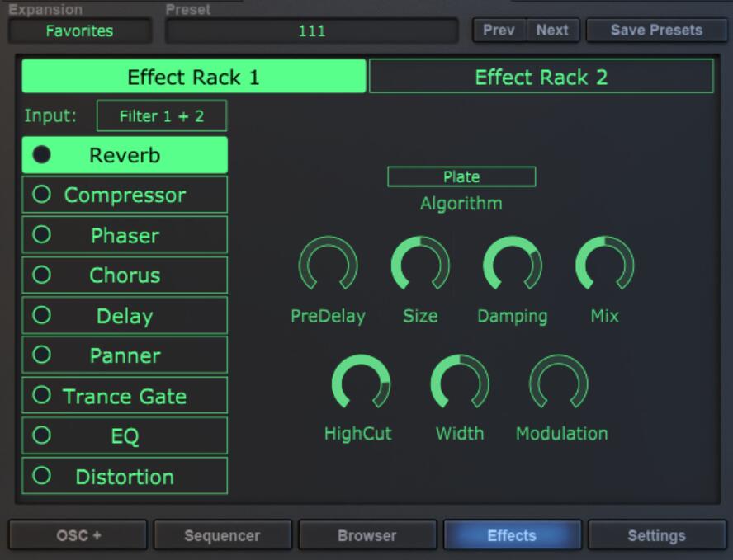Open the Input Filter 1 + 2 selector
Viewport: 733px width, 560px height.
click(162, 115)
